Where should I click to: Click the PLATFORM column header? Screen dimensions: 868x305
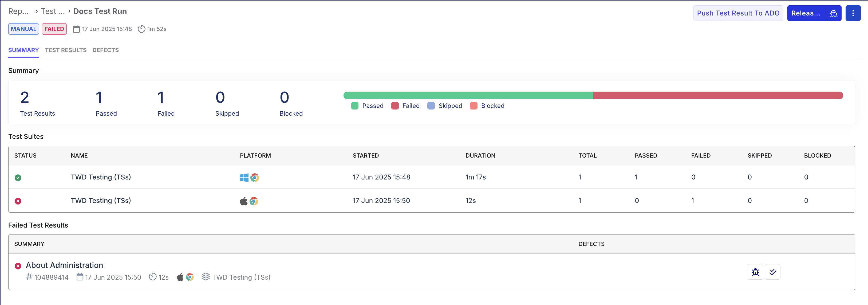click(x=255, y=156)
